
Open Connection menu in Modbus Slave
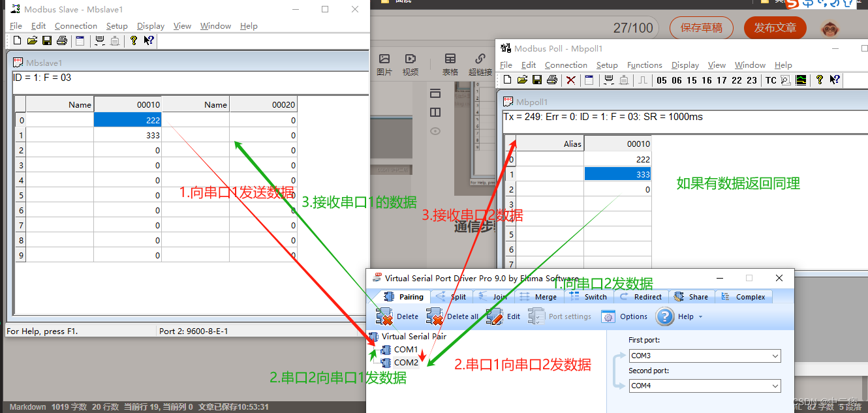click(76, 26)
